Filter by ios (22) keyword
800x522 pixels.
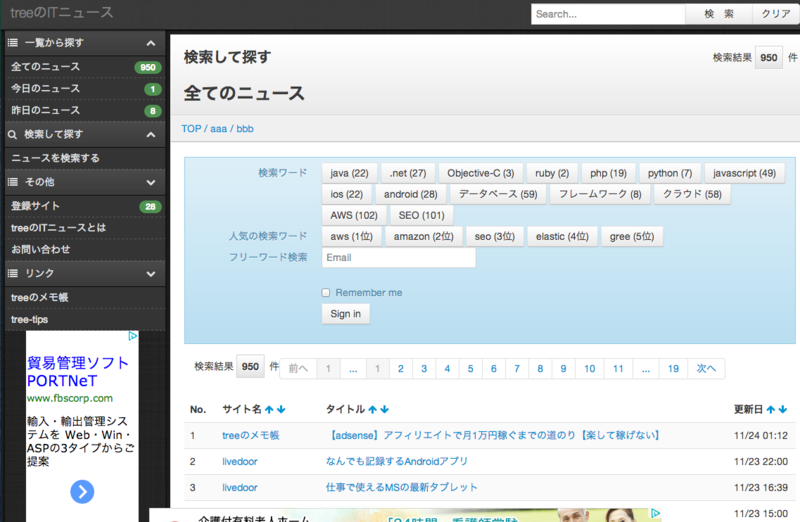click(x=346, y=194)
